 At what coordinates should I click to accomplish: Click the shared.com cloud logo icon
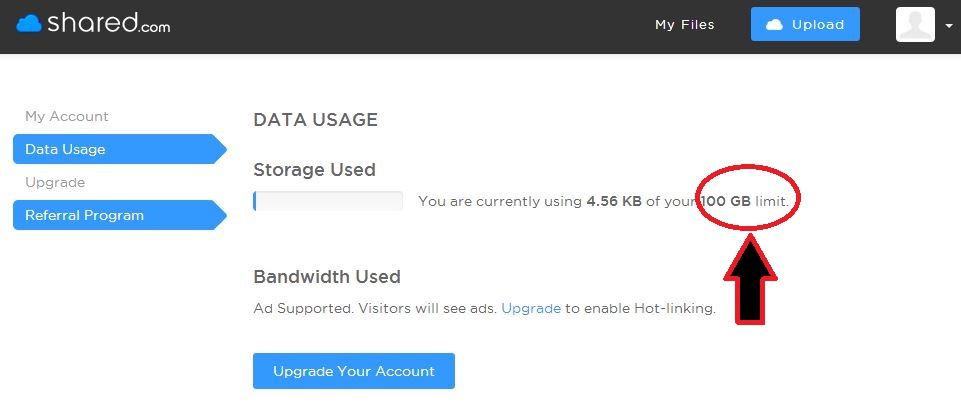tap(29, 23)
